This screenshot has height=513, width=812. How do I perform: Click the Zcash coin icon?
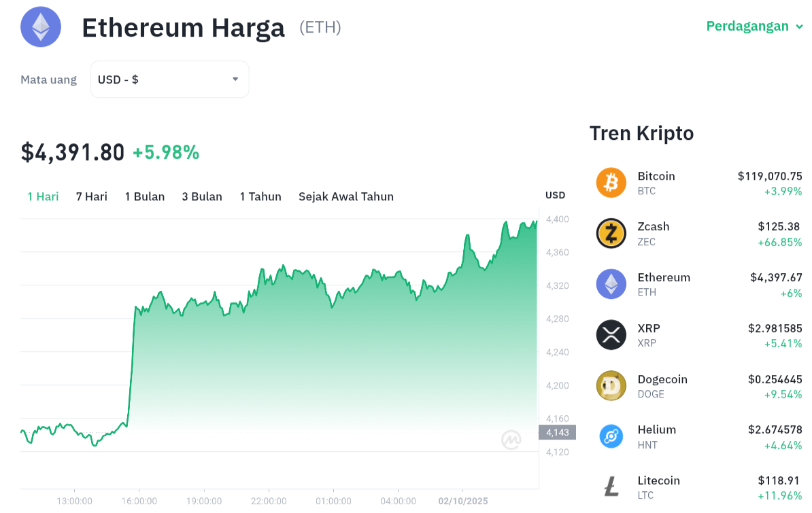tap(611, 234)
